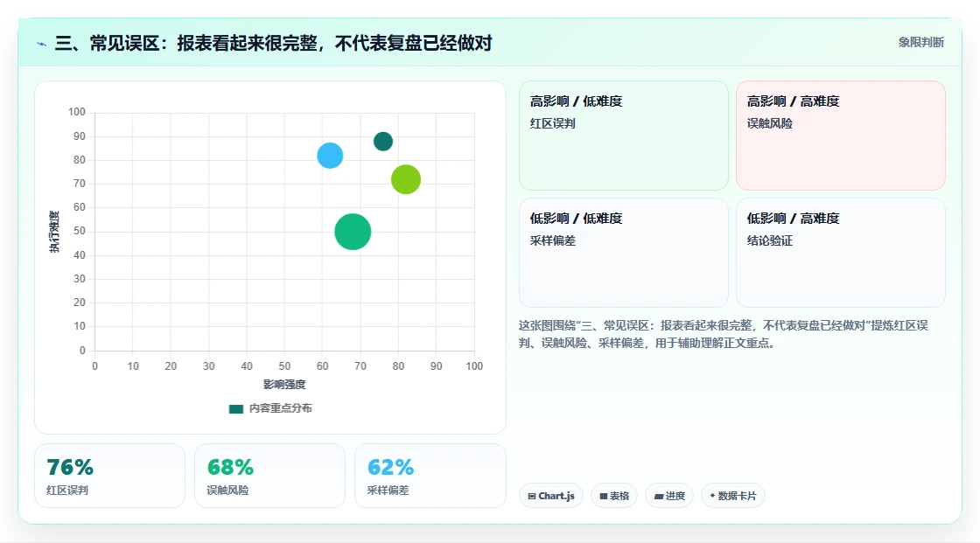Click 采样偏差 text in the quadrant card
Image resolution: width=980 pixels, height=543 pixels.
click(x=552, y=240)
